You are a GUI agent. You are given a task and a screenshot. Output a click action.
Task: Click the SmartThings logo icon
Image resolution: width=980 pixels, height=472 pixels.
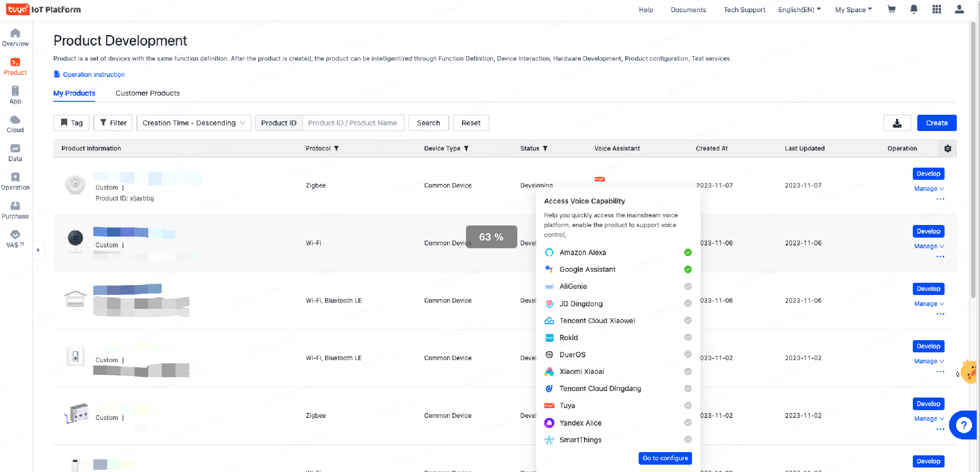pyautogui.click(x=549, y=440)
